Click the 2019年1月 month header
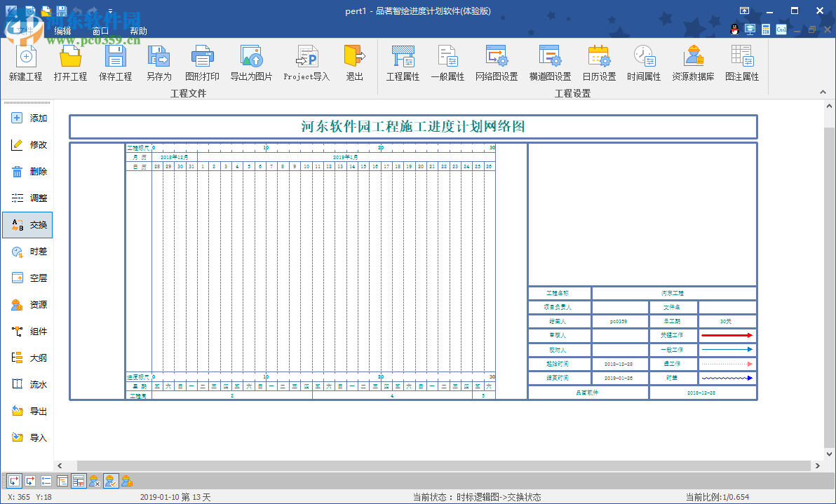Screen dimensions: 836x504 click(x=346, y=157)
